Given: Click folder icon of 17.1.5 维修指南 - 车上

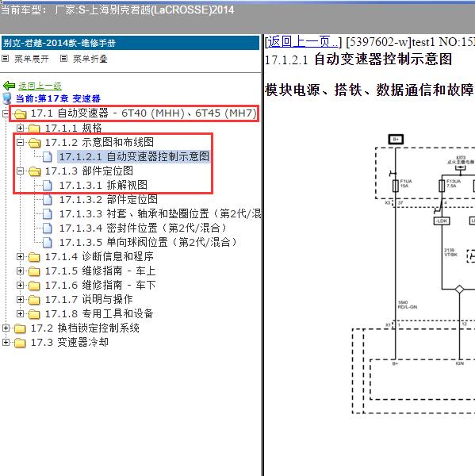Looking at the screenshot, I should pyautogui.click(x=34, y=271).
